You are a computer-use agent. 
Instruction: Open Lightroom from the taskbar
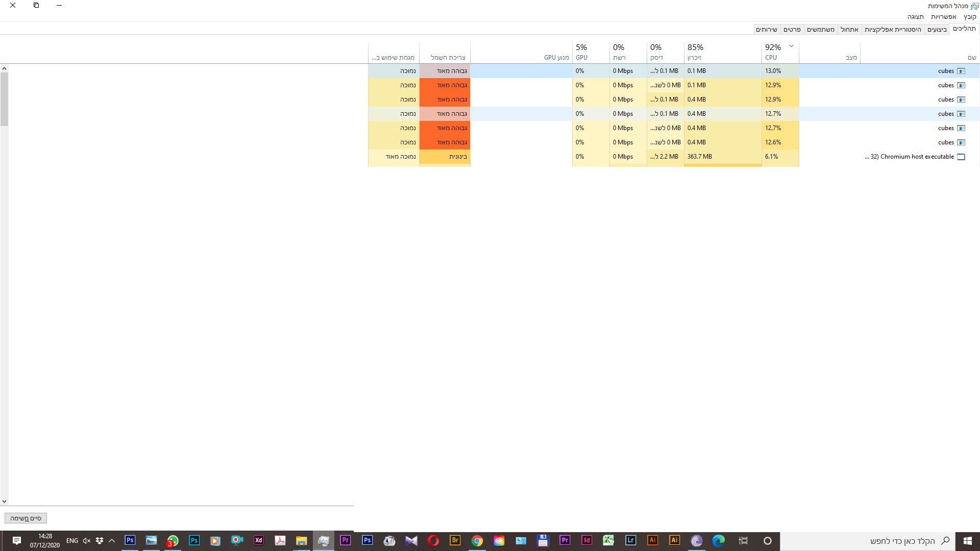pyautogui.click(x=630, y=540)
